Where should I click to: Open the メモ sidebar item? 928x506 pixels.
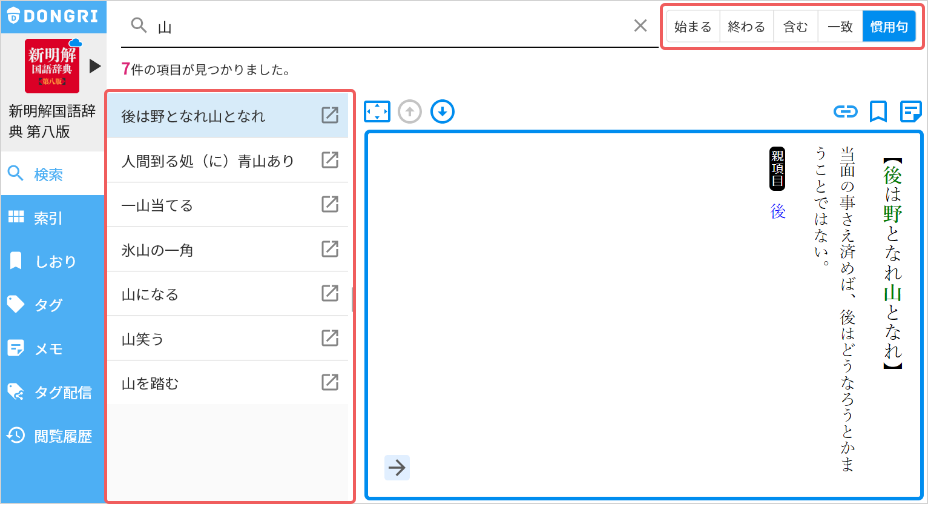53,349
